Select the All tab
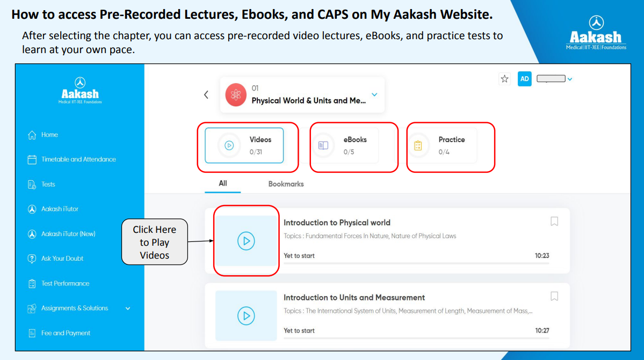The height and width of the screenshot is (360, 644). [x=222, y=183]
